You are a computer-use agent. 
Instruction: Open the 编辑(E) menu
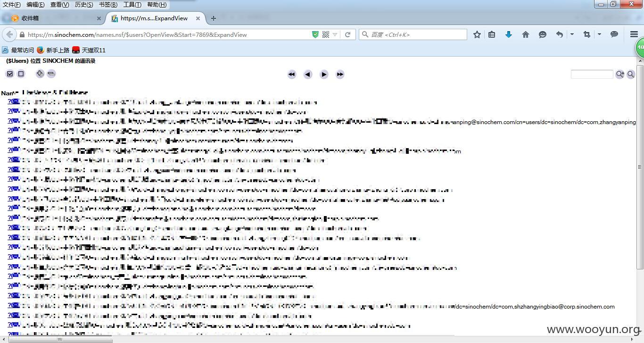point(35,5)
